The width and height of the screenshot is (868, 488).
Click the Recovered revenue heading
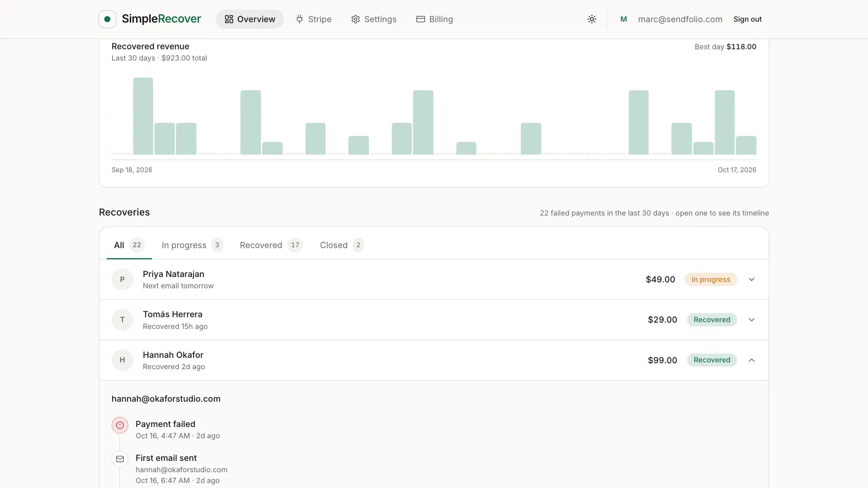[150, 46]
